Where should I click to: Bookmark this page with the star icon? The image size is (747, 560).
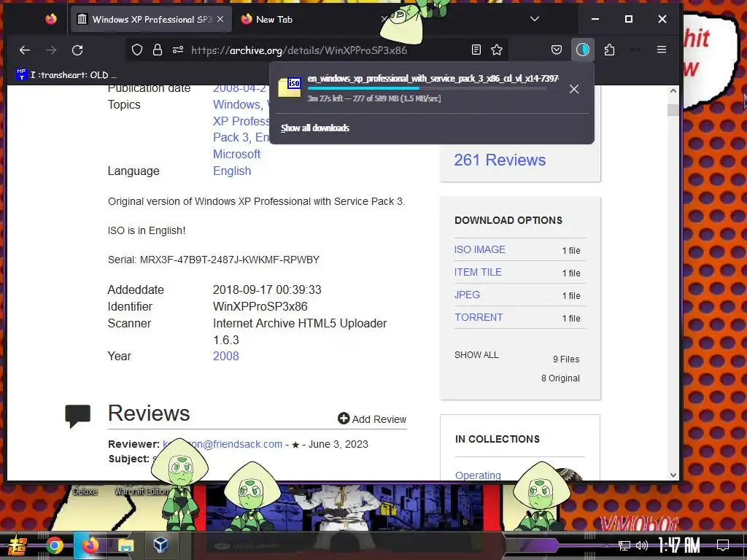pos(497,50)
